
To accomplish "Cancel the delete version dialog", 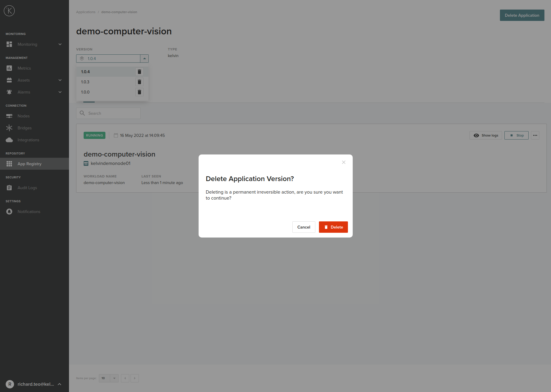I will click(304, 227).
